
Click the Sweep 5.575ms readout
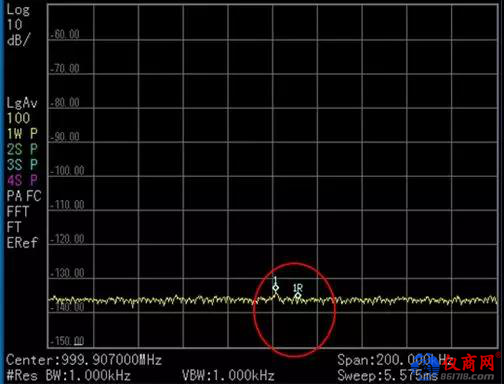click(x=387, y=376)
